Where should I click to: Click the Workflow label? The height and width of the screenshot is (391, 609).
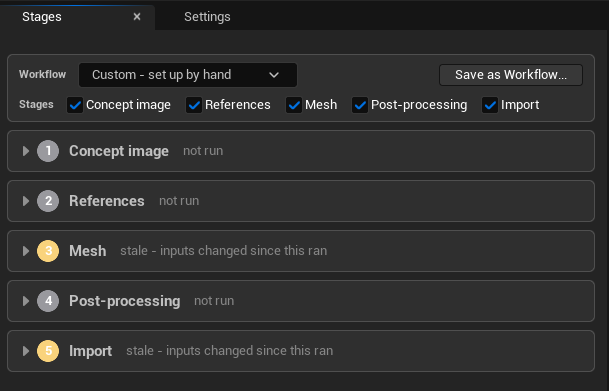pos(42,74)
